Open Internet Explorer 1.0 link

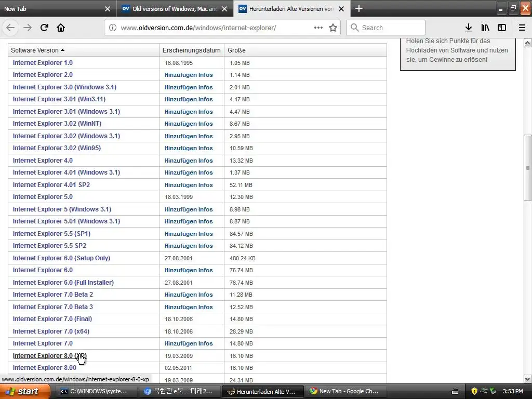[x=43, y=63]
